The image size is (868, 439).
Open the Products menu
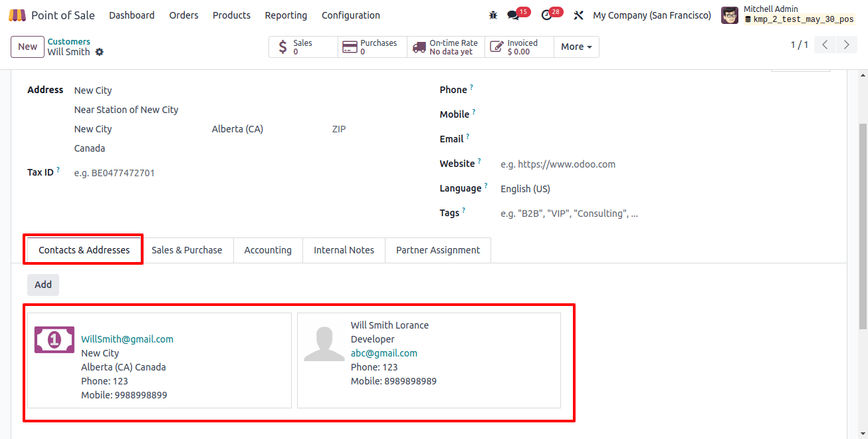coord(231,15)
